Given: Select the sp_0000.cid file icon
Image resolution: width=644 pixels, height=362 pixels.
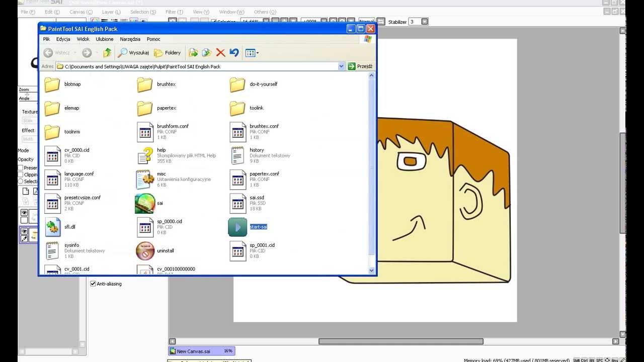Looking at the screenshot, I should pyautogui.click(x=145, y=227).
